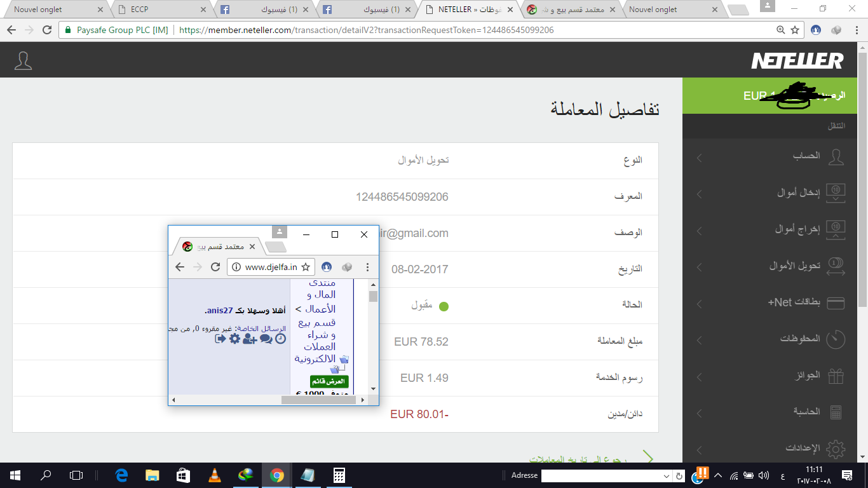Expand الحاسبة sidebar chevron
868x488 pixels.
point(700,412)
